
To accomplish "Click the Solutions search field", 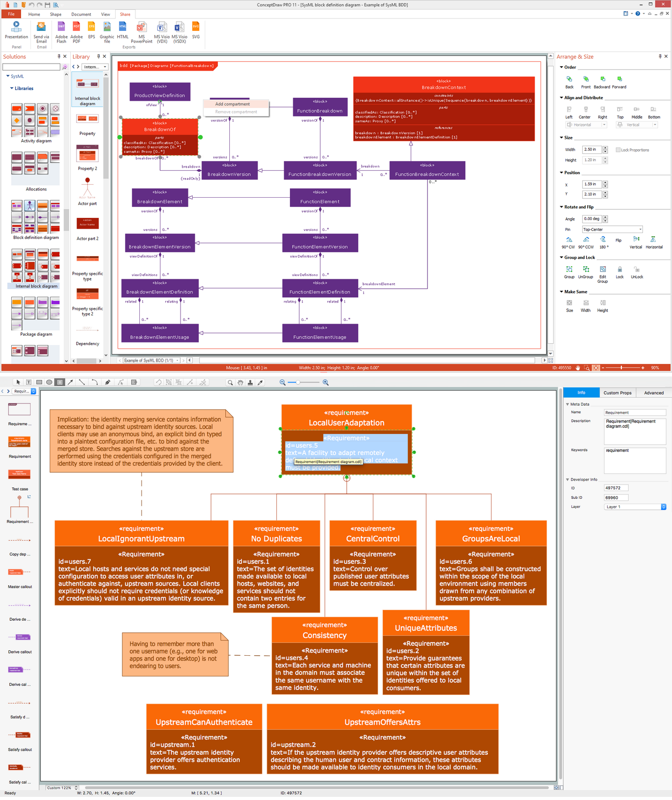I will (31, 67).
